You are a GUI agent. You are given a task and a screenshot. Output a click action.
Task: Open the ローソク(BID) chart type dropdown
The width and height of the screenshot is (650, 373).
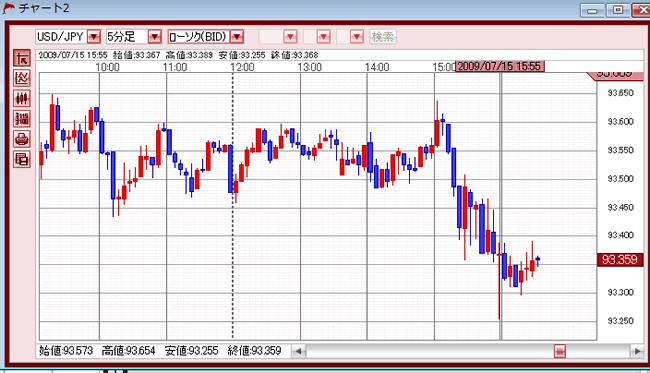[237, 37]
